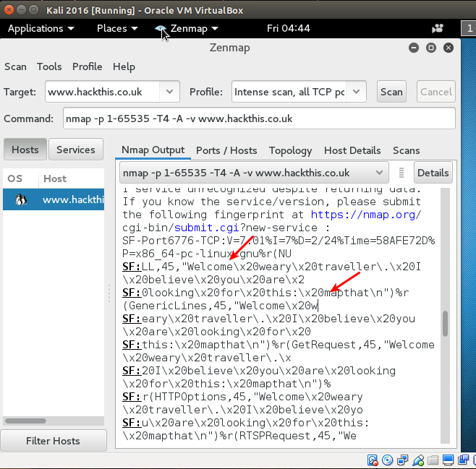Switch to the Nmap Output tab
Screen dimensions: 476x469
(x=153, y=150)
